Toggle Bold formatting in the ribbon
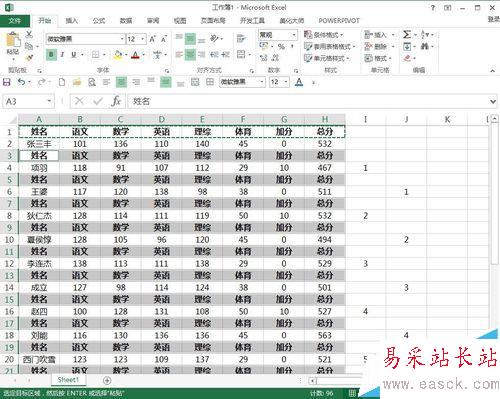The width and height of the screenshot is (500, 399). (x=51, y=54)
